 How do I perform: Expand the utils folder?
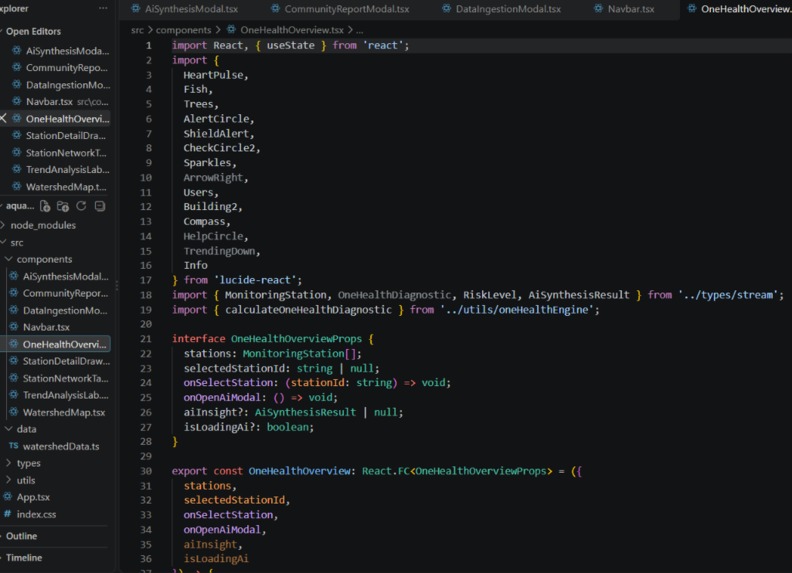point(26,480)
